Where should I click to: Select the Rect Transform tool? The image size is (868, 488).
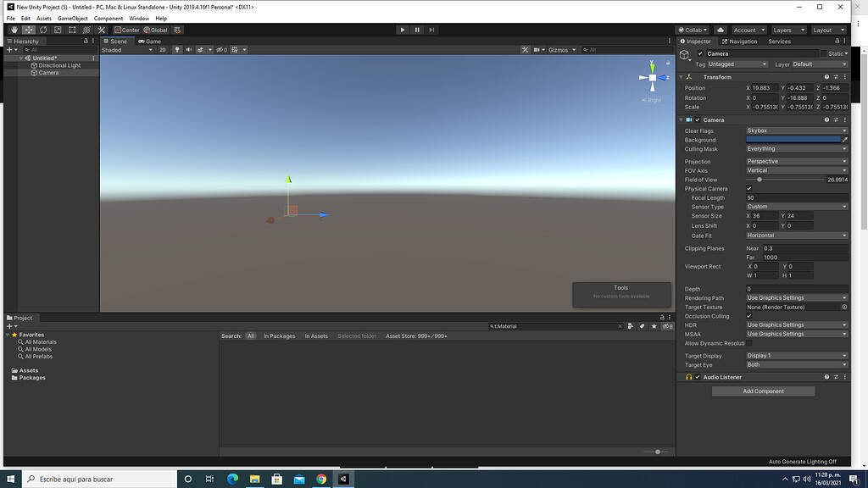(x=72, y=30)
